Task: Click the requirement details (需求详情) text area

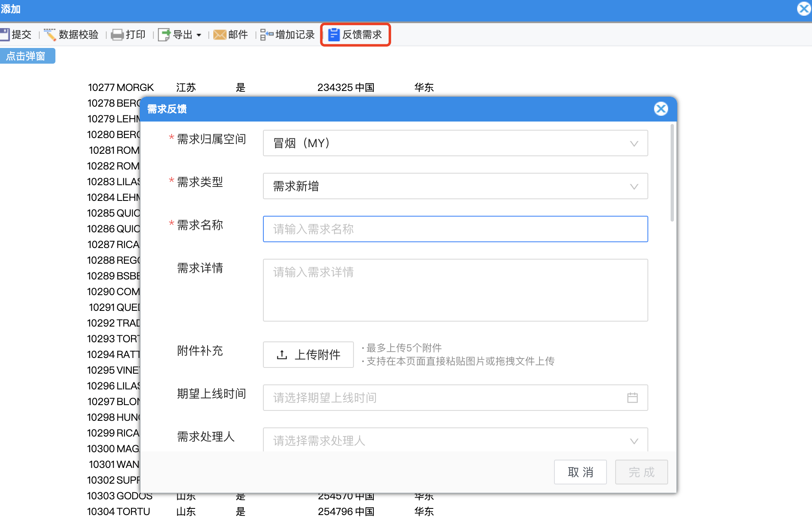Action: coord(455,290)
